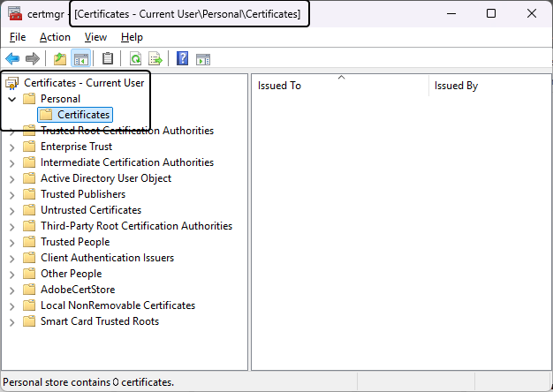Screen dimensions: 553x392
Task: Expand the Enterprise Trust chevron
Action: [11, 147]
